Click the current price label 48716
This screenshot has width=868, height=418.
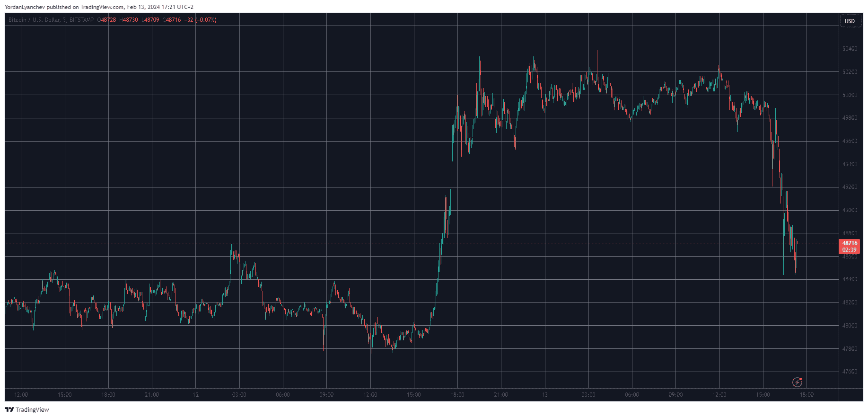pyautogui.click(x=850, y=243)
